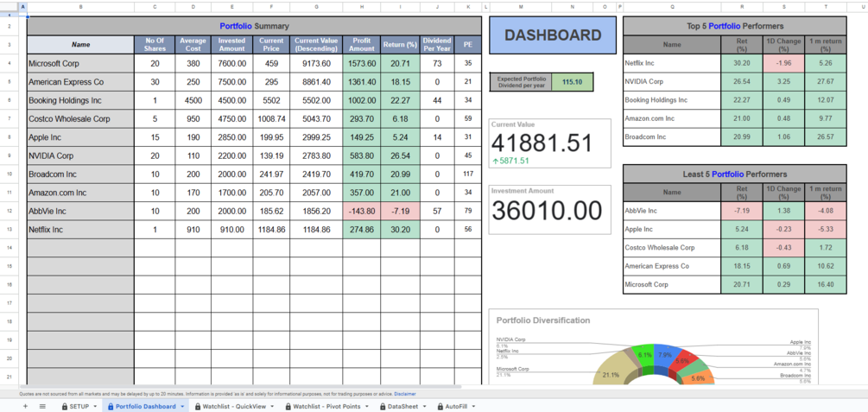
Task: Click the Dividend Per Year column header
Action: click(437, 45)
